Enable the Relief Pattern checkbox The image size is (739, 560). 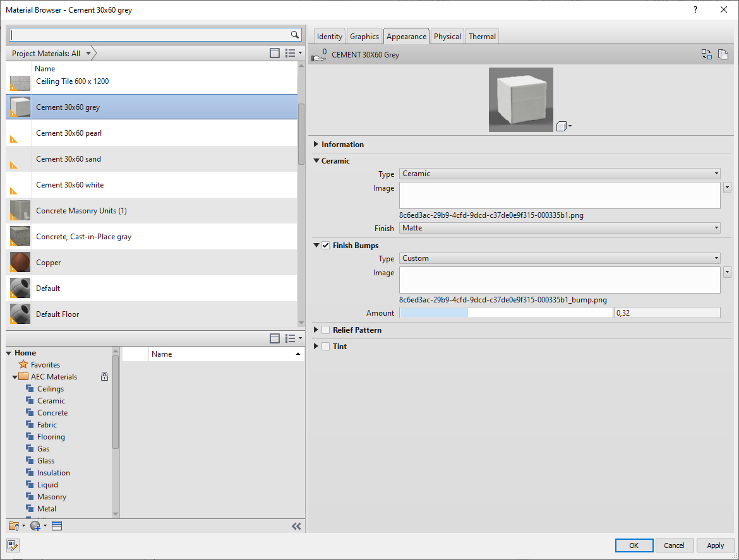[325, 330]
